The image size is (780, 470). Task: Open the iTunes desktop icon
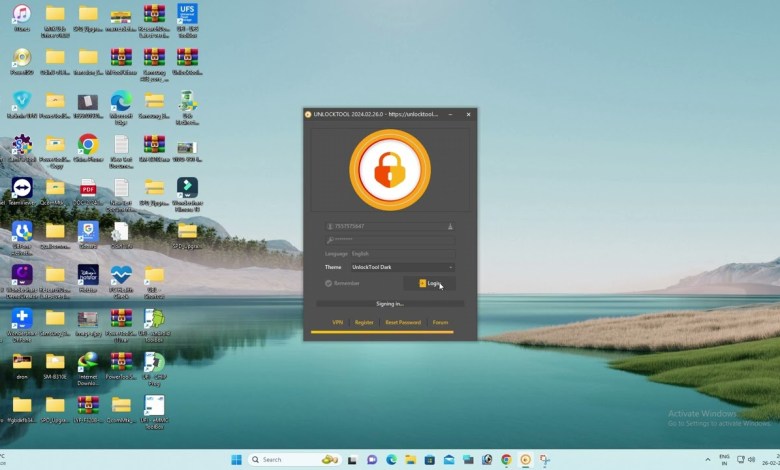[21, 15]
